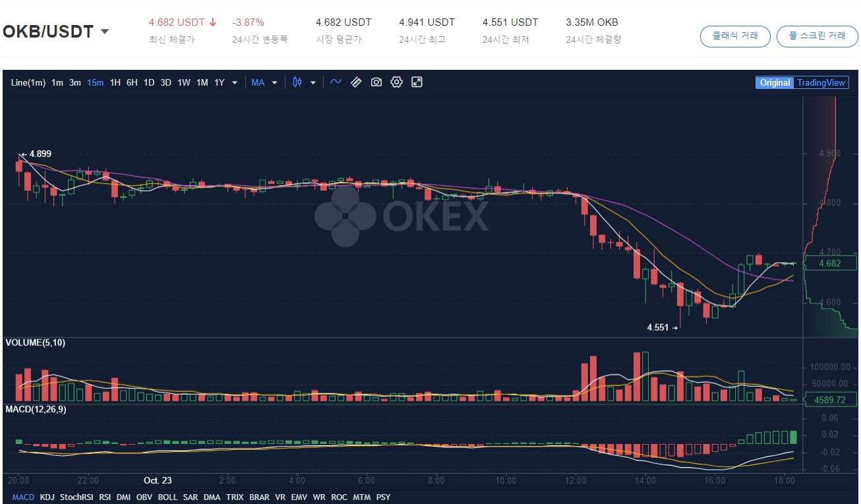
Task: Take a chart snapshot with camera icon
Action: (376, 82)
